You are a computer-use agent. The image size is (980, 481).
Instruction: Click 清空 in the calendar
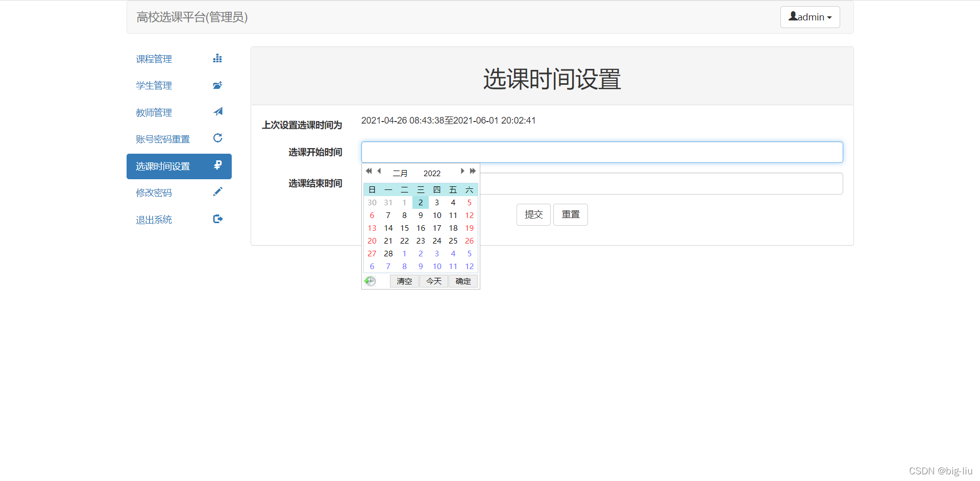click(x=404, y=281)
